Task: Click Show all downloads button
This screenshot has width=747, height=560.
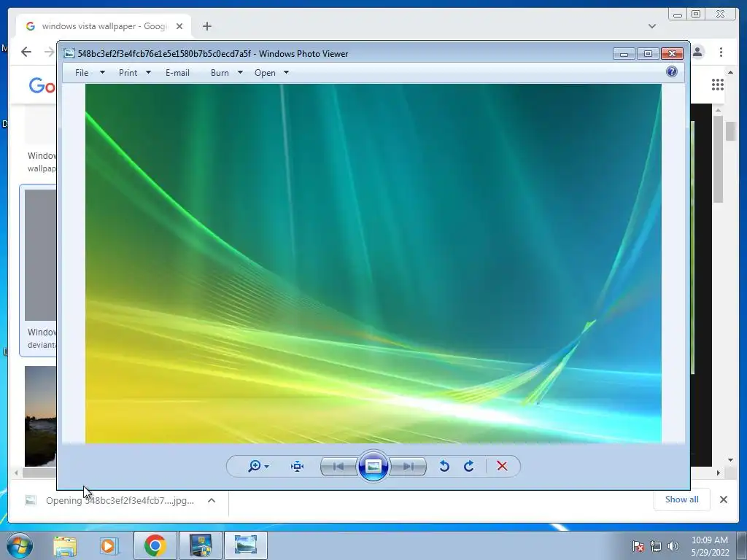Action: 682,499
